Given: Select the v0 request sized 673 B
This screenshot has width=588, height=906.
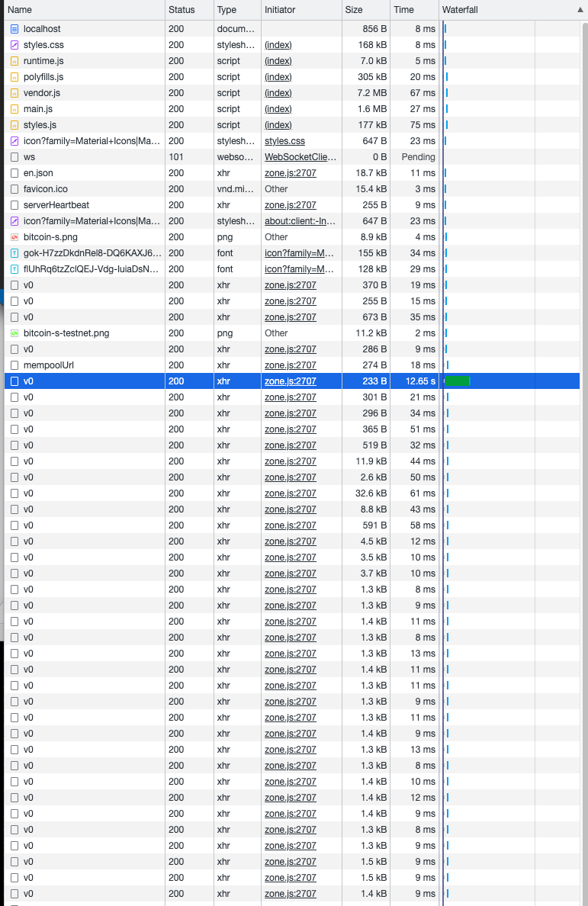Looking at the screenshot, I should coord(28,317).
